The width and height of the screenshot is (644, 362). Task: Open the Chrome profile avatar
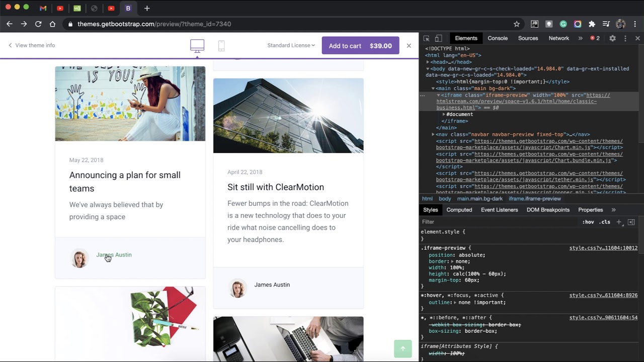click(x=620, y=24)
